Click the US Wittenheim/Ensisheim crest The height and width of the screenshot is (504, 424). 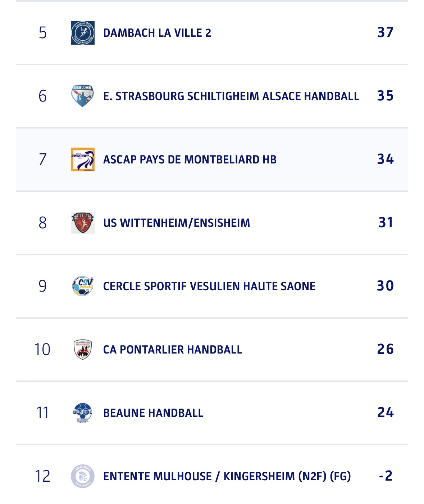click(83, 223)
